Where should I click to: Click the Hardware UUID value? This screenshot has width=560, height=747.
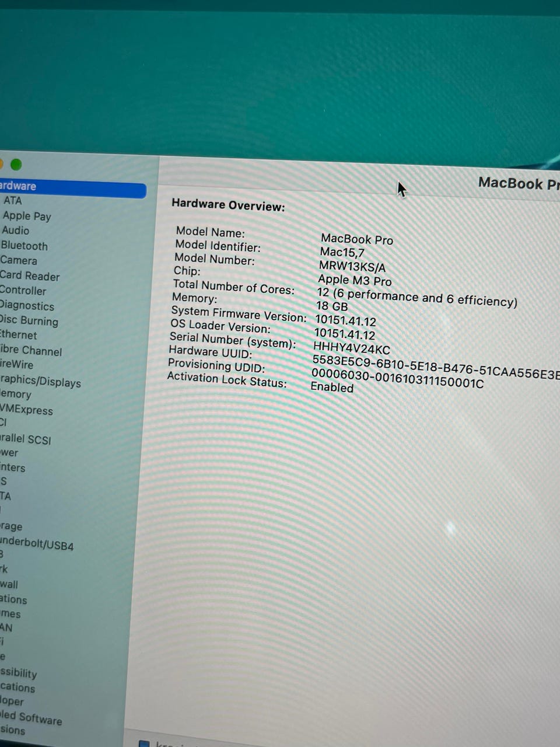click(436, 368)
